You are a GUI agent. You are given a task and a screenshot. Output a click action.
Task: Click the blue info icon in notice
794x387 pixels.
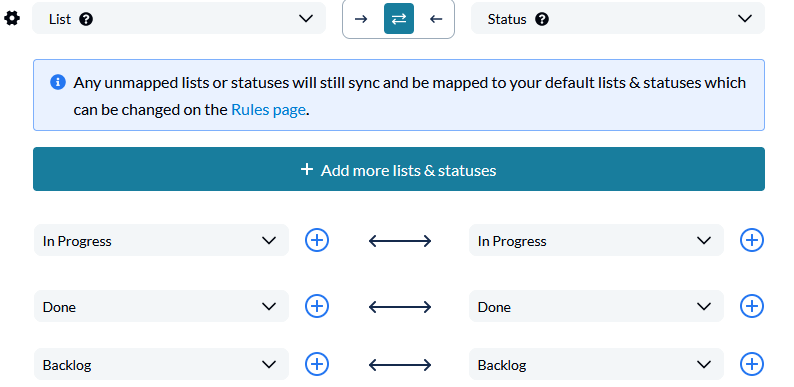[58, 82]
